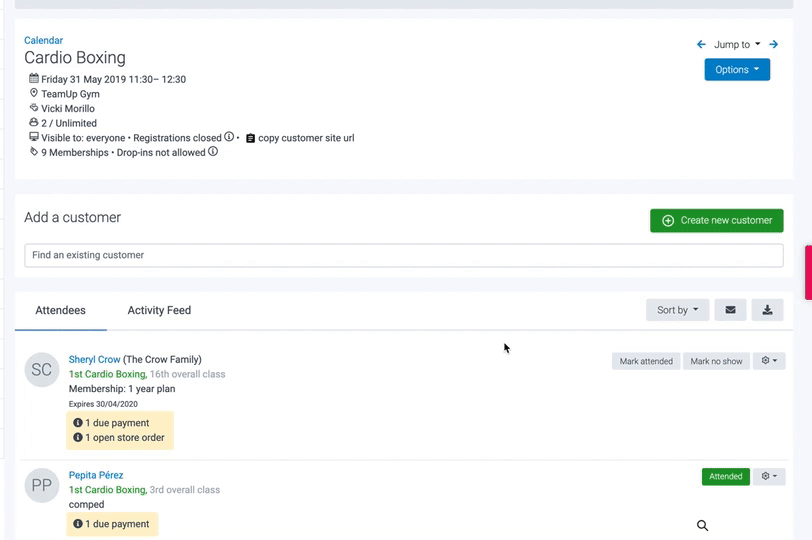Expand the blue Options menu

pos(737,70)
